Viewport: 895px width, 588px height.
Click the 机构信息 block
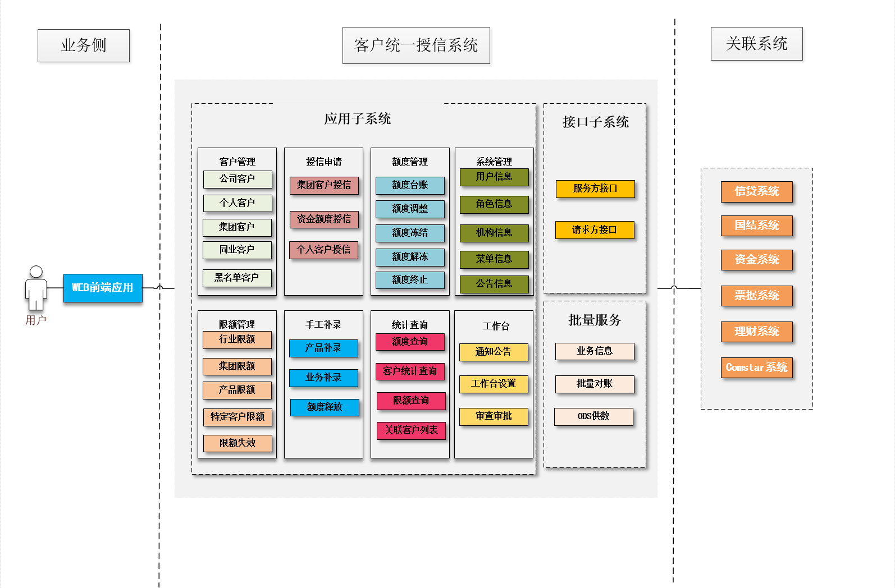(494, 233)
